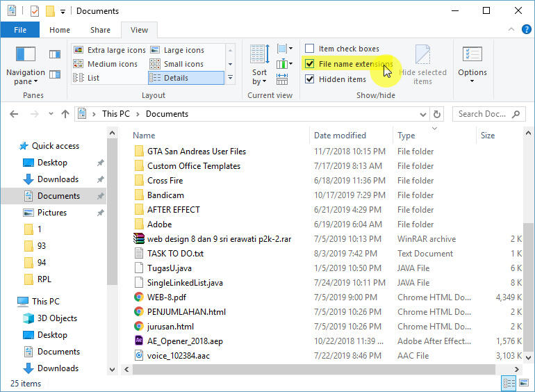The image size is (535, 392).
Task: Switch to Large thumbnails status bar icon
Action: pos(524,383)
